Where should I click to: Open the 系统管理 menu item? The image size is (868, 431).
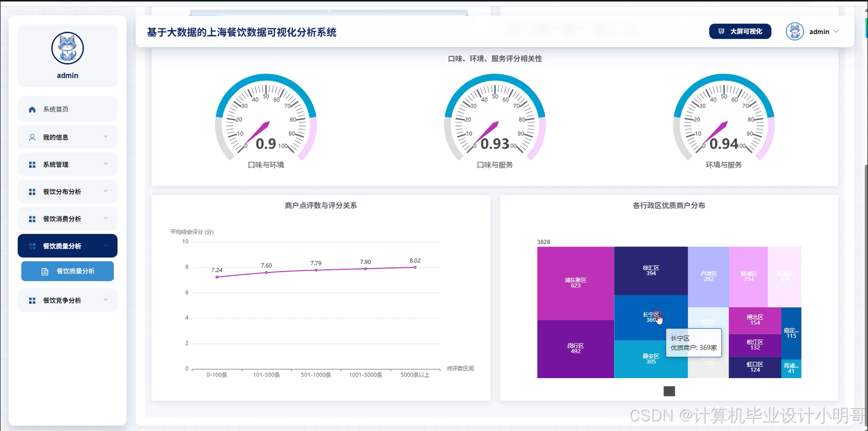coord(68,164)
